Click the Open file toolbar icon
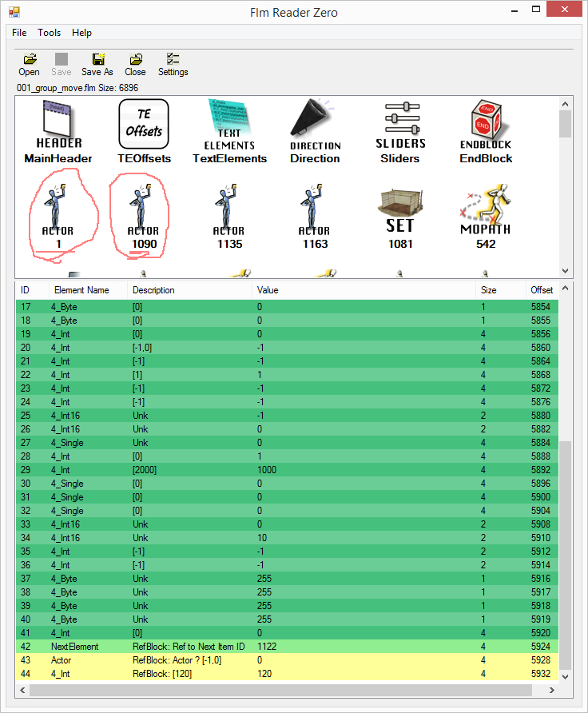Image resolution: width=588 pixels, height=713 pixels. [29, 65]
